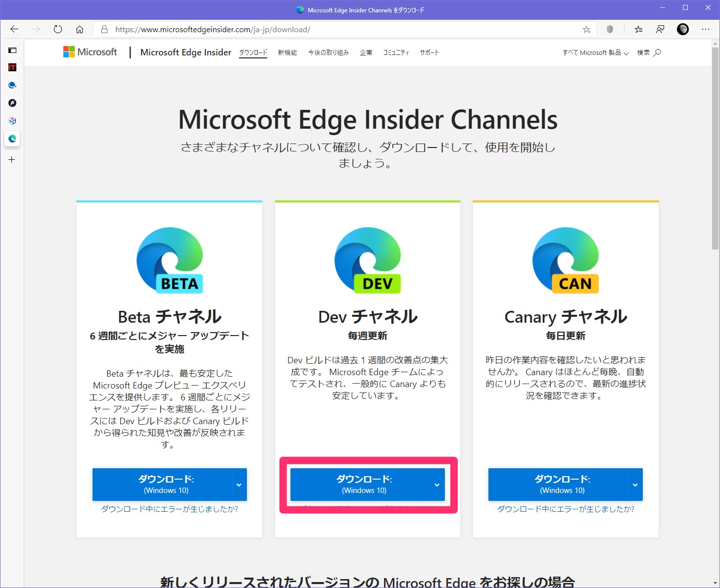Expand Beta download platform dropdown arrow
Image resolution: width=720 pixels, height=588 pixels.
coord(239,485)
